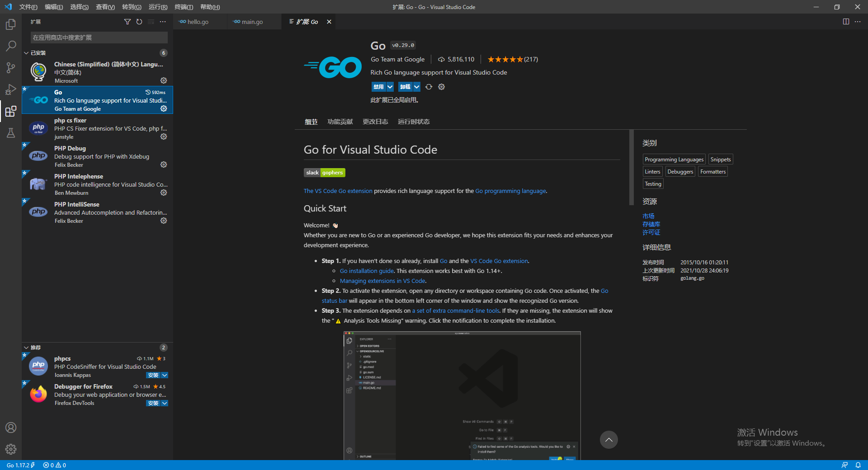Open the Search view in activity bar
868x470 pixels.
(x=11, y=46)
